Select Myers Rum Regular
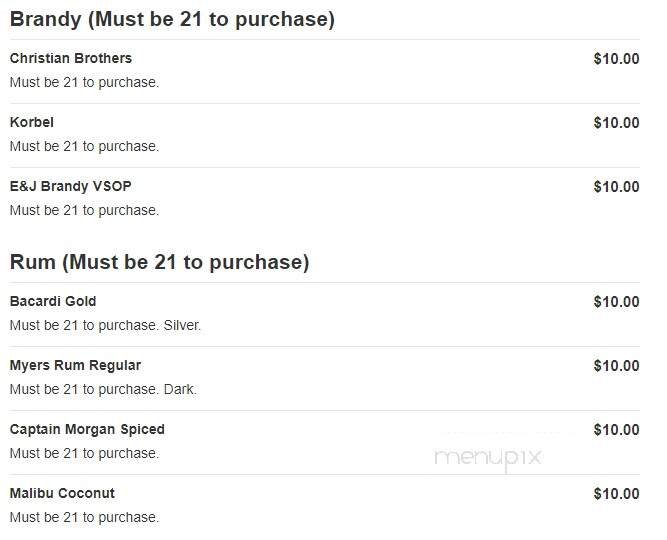The image size is (667, 540). click(x=75, y=365)
